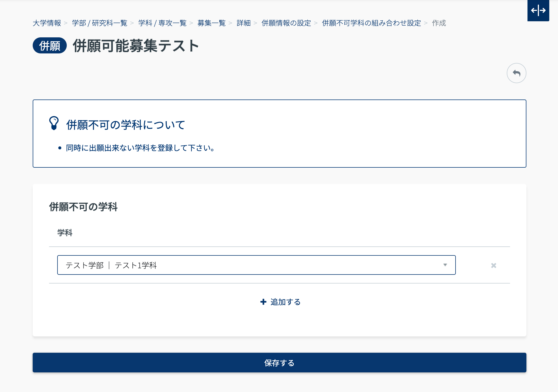The width and height of the screenshot is (558, 392).
Task: Open the dropdown arrow in 学科 selector
Action: coord(445,265)
